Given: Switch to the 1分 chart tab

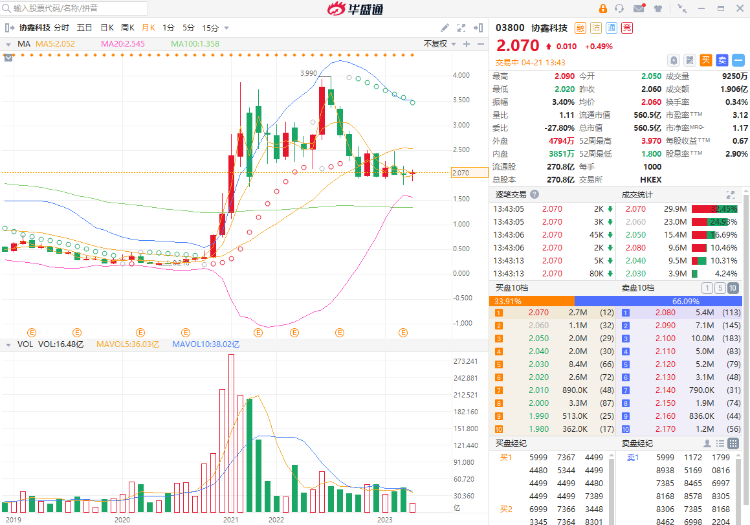Looking at the screenshot, I should coord(168,28).
